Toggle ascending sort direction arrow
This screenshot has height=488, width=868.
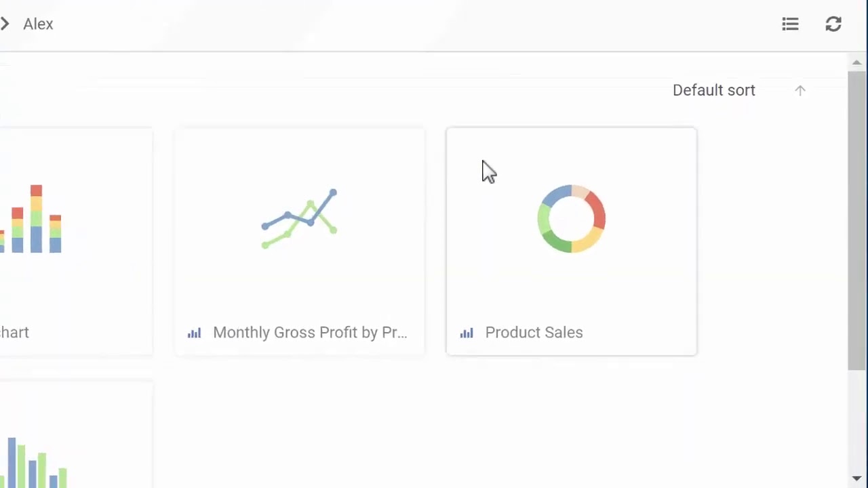800,91
